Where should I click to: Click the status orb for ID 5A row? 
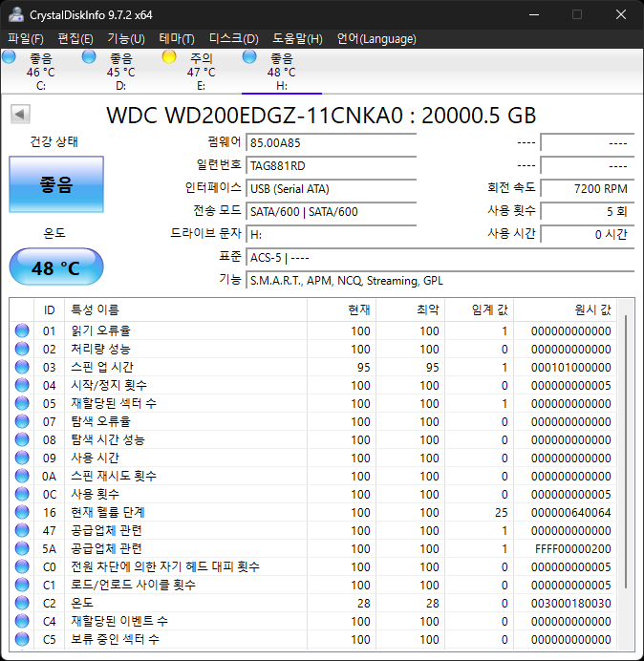22,548
